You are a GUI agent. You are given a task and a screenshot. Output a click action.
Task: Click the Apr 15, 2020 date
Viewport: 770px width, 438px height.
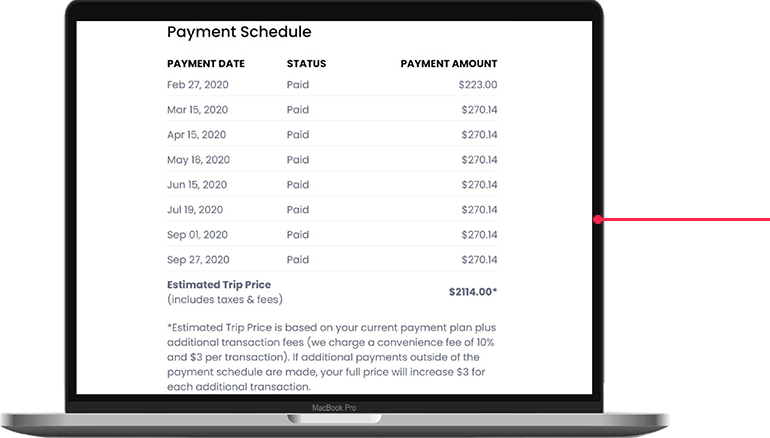pyautogui.click(x=196, y=135)
